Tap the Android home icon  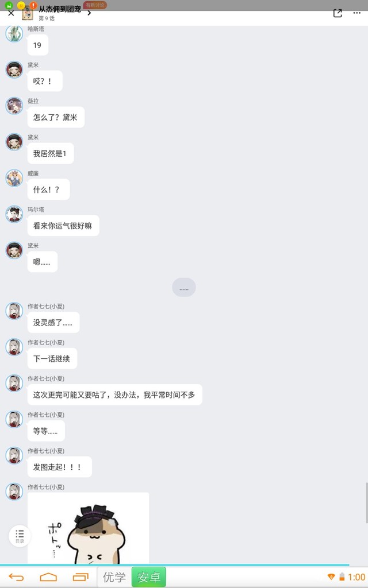pyautogui.click(x=48, y=577)
